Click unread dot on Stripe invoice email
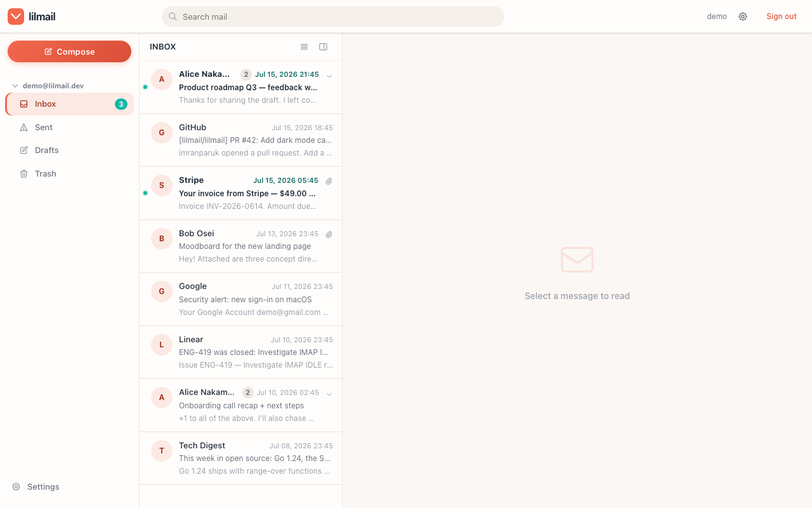This screenshot has width=812, height=508. [x=145, y=193]
